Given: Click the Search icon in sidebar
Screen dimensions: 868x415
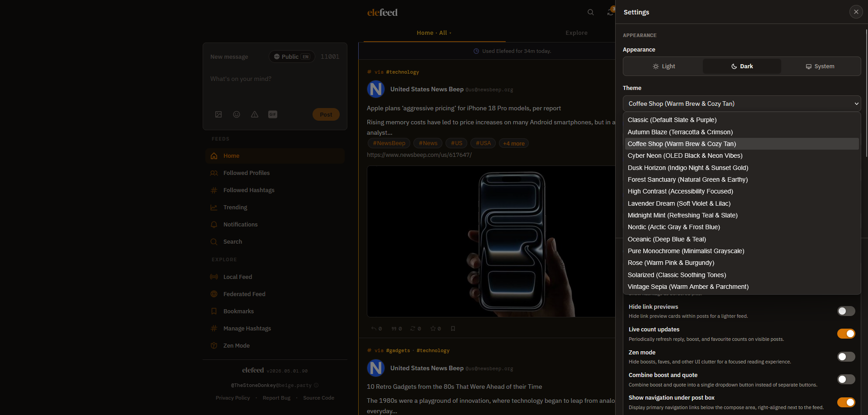Looking at the screenshot, I should (214, 242).
